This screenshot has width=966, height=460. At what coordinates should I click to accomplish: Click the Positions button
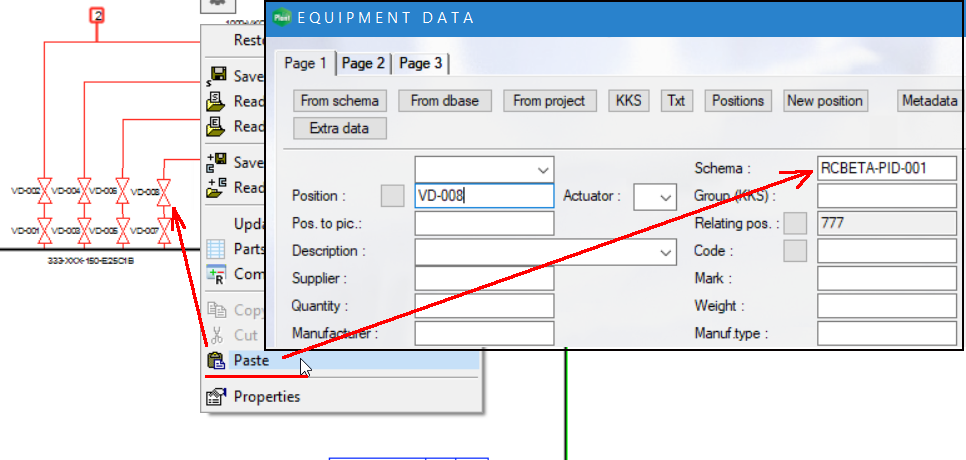pyautogui.click(x=738, y=101)
